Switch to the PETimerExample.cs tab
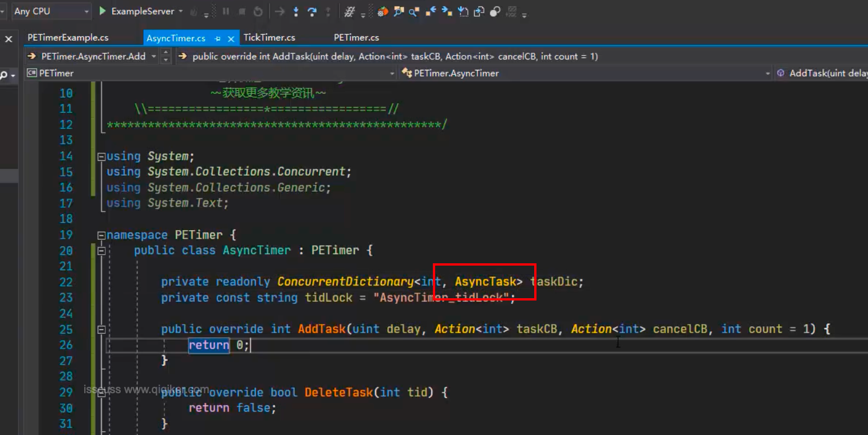The image size is (868, 435). (x=68, y=38)
